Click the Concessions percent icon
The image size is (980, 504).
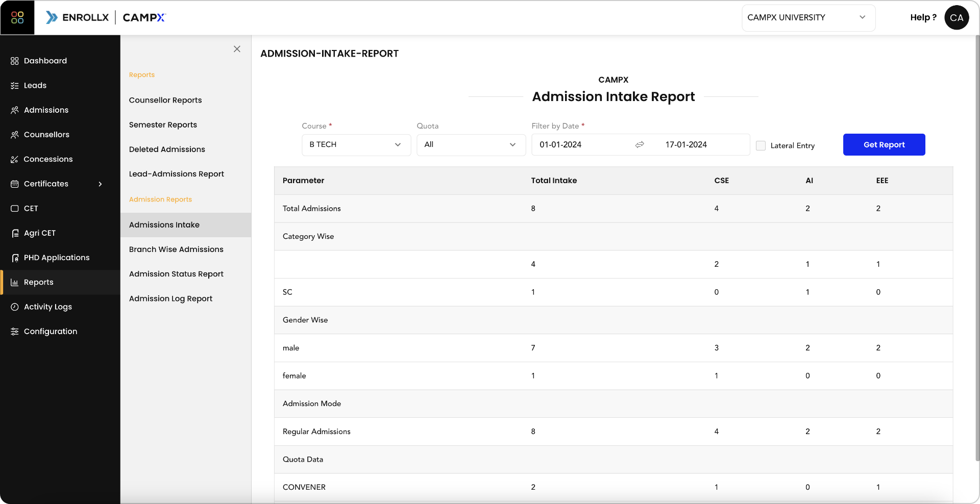(14, 159)
